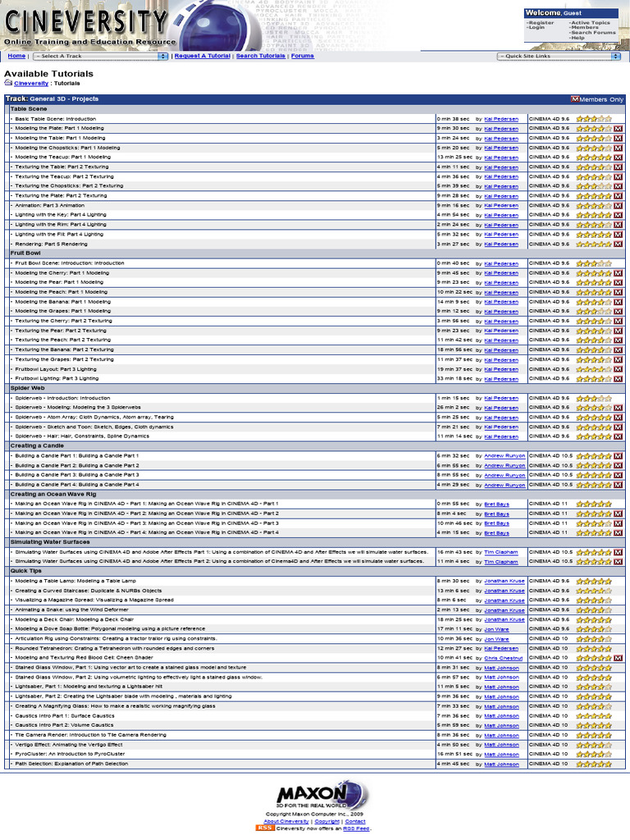
Task: Open author link Andrew Runyon on Candle Part 1
Action: pyautogui.click(x=504, y=456)
